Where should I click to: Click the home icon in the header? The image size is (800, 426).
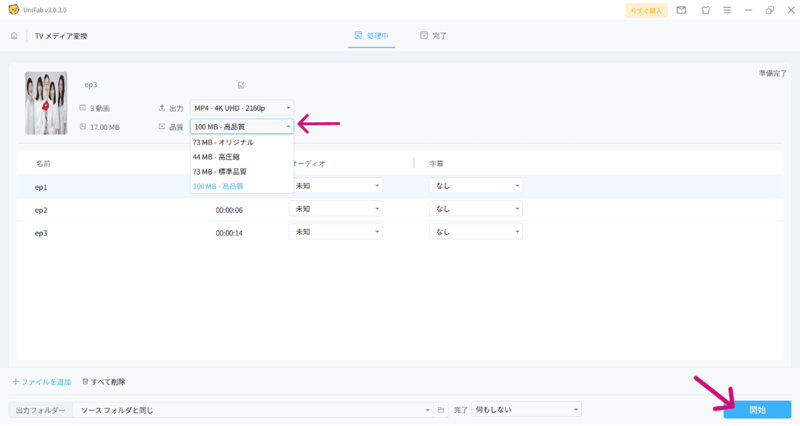14,36
